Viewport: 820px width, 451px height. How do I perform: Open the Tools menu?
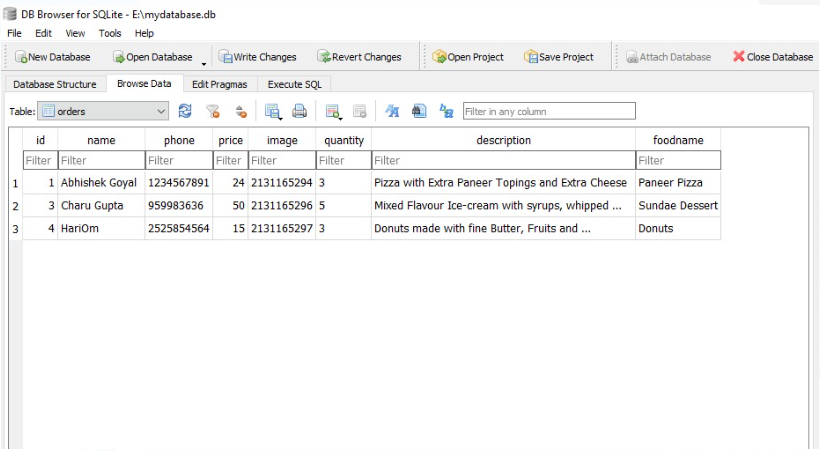pos(110,33)
